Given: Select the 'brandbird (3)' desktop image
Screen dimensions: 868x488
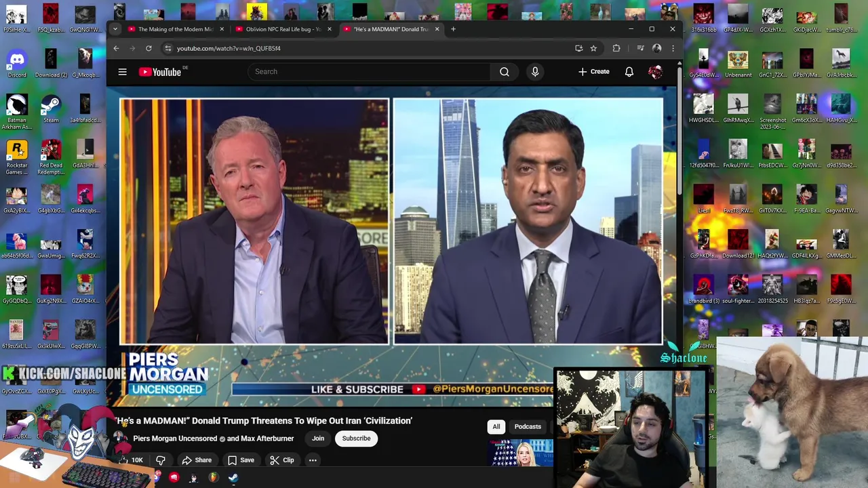Looking at the screenshot, I should [703, 290].
